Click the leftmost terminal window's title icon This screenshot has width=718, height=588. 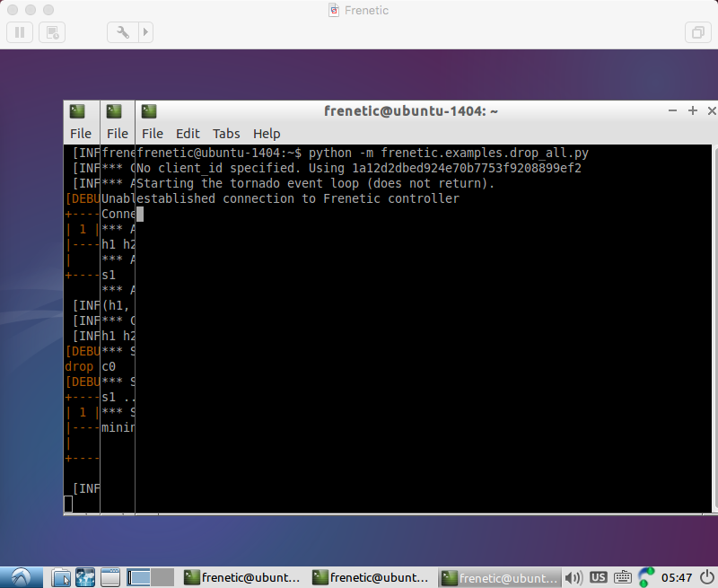point(77,111)
